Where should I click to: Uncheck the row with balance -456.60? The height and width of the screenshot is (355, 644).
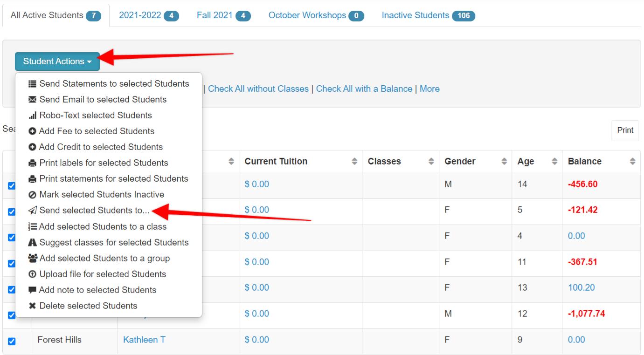12,186
